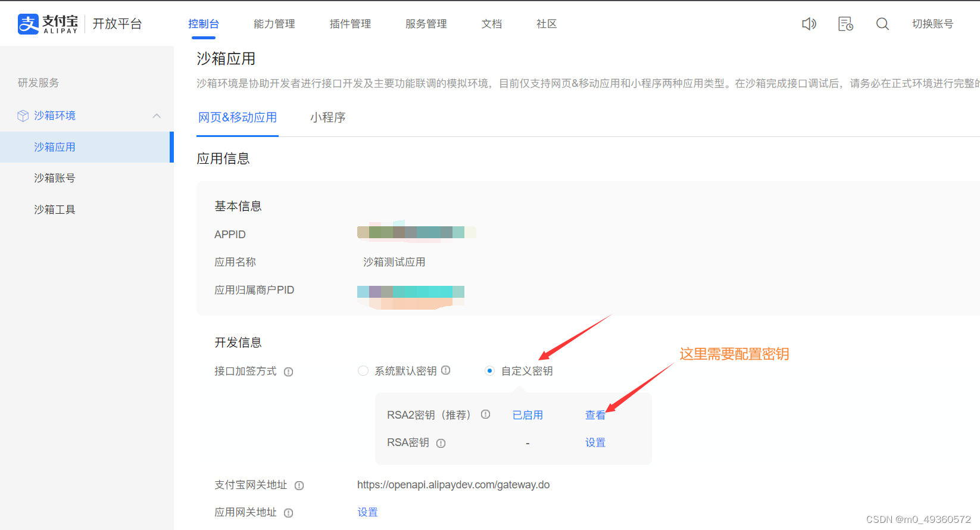Click the 研发服务 sidebar heading
This screenshot has height=530, width=980.
point(39,83)
